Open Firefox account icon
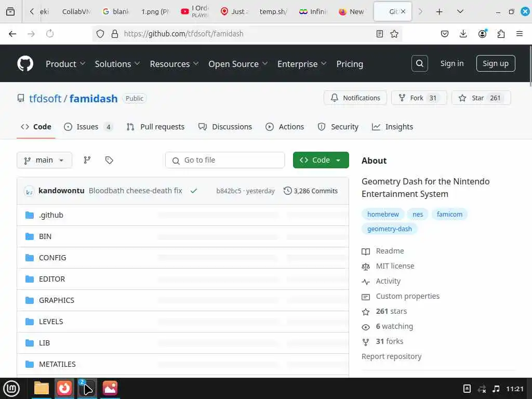Viewport: 532px width, 399px height. coord(482,34)
